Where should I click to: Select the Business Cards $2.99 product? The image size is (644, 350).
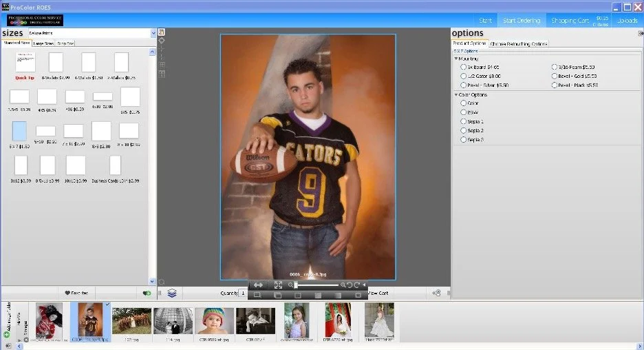coord(116,165)
